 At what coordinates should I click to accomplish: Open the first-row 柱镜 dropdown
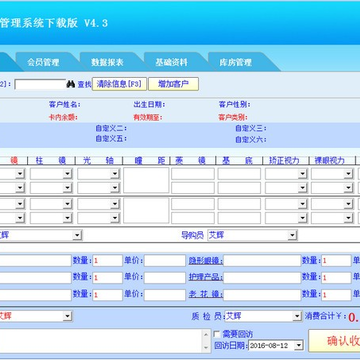tap(68, 174)
